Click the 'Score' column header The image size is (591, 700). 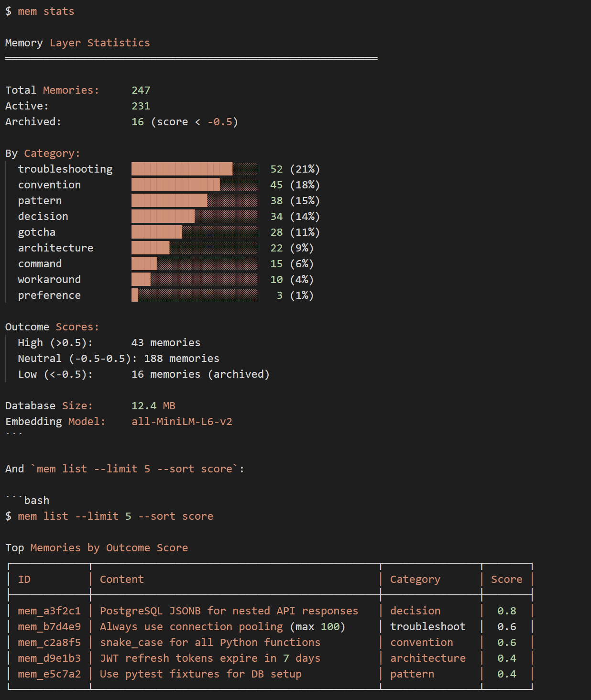(507, 579)
